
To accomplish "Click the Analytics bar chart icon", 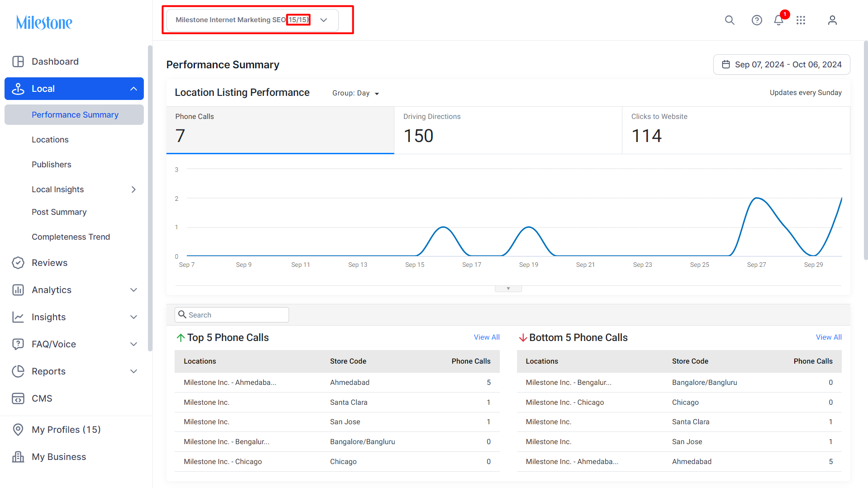I will coord(18,290).
